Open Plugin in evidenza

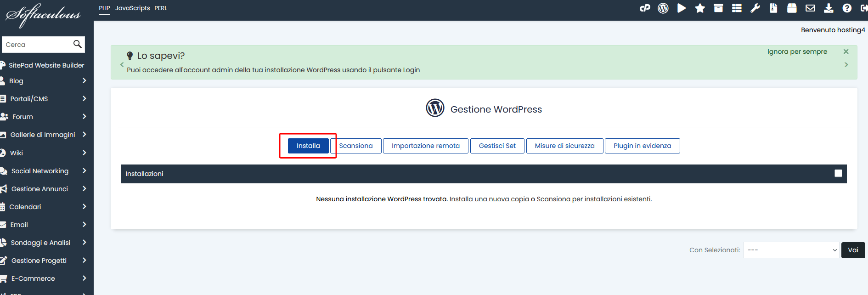pos(643,146)
